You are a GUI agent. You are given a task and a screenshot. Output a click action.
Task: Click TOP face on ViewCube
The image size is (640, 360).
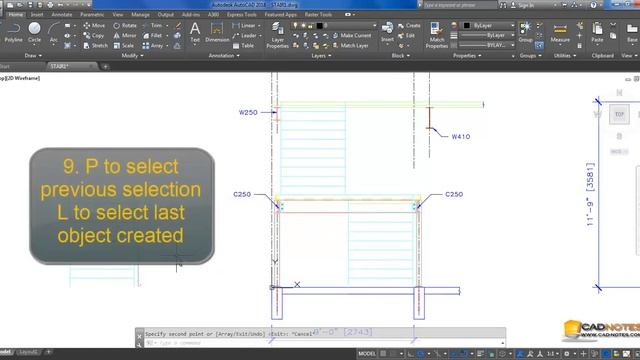[x=619, y=114]
